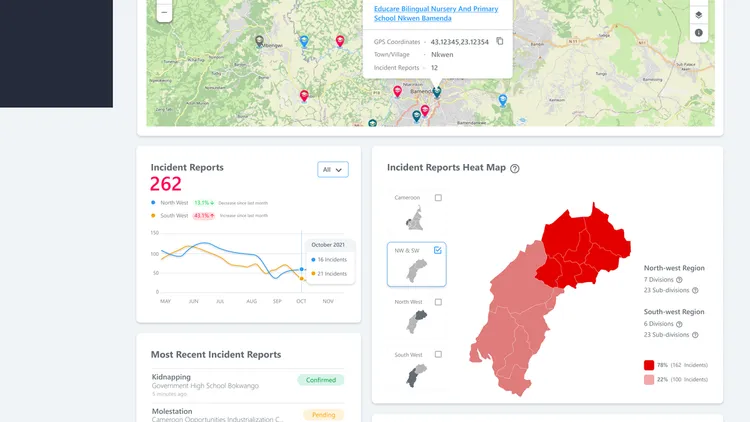Select the pink map pin west of Bamenda
This screenshot has height=422, width=750.
click(397, 91)
